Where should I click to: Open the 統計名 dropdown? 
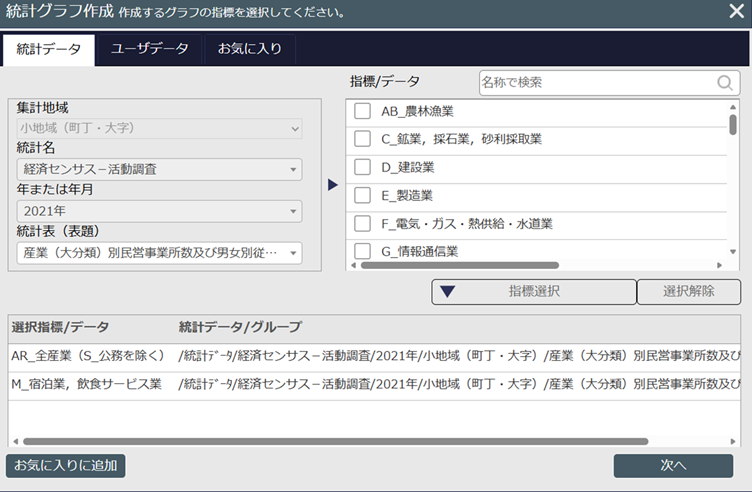click(x=159, y=169)
